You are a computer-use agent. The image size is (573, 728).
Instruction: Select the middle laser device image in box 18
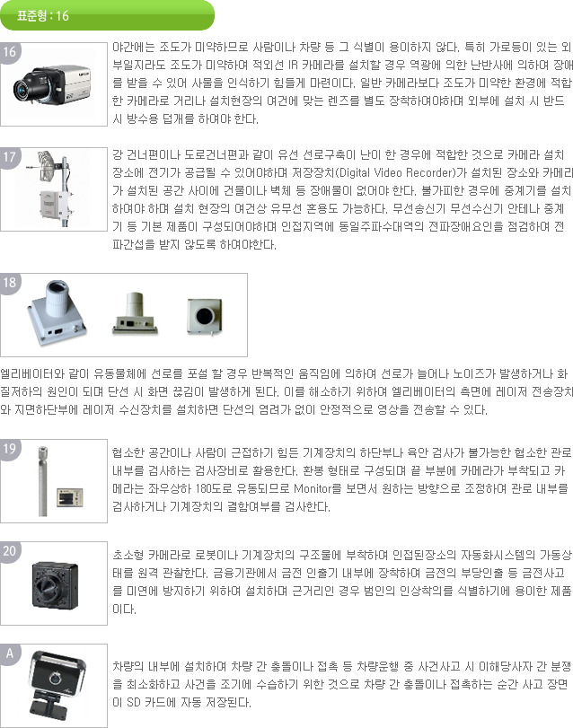[135, 314]
